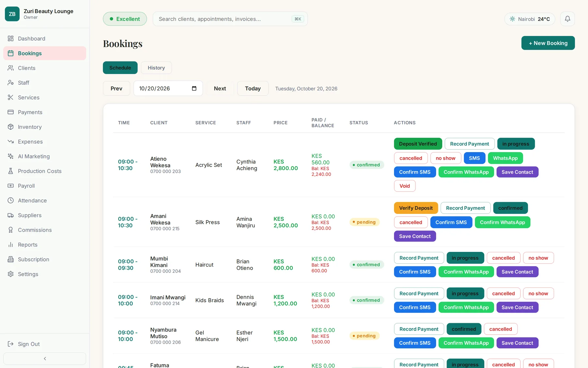Click the Reports bar chart icon
Image resolution: width=588 pixels, height=368 pixels.
[x=10, y=245]
